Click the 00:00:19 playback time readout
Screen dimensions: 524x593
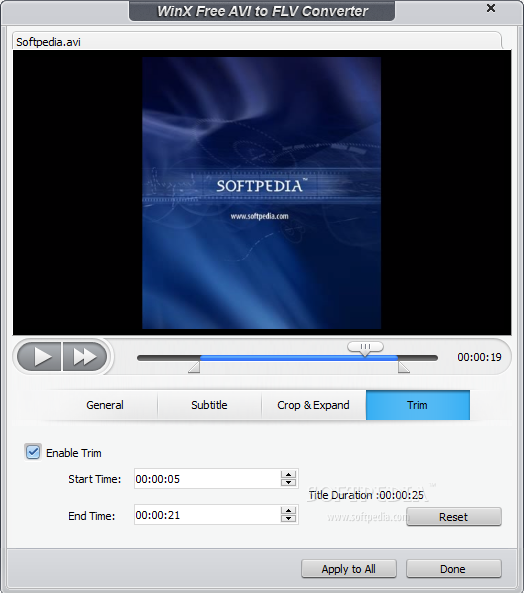pyautogui.click(x=479, y=357)
